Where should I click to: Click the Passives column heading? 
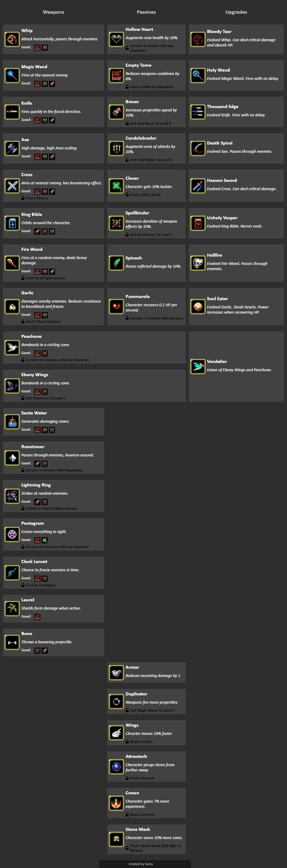[146, 12]
